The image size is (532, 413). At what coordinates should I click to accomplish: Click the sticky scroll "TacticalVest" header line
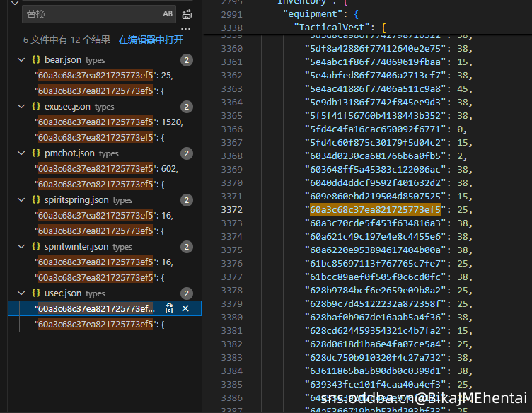click(340, 28)
